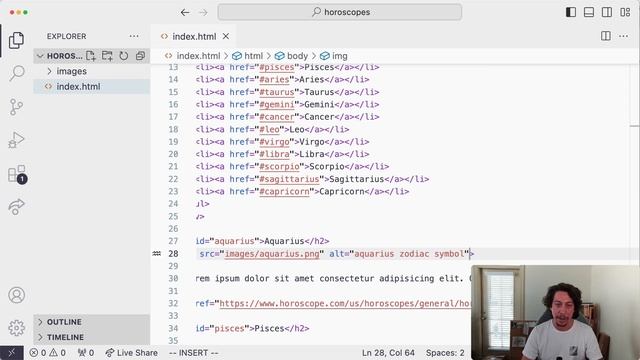This screenshot has width=640, height=360.
Task: Click the horoscopes command center search
Action: pyautogui.click(x=340, y=12)
